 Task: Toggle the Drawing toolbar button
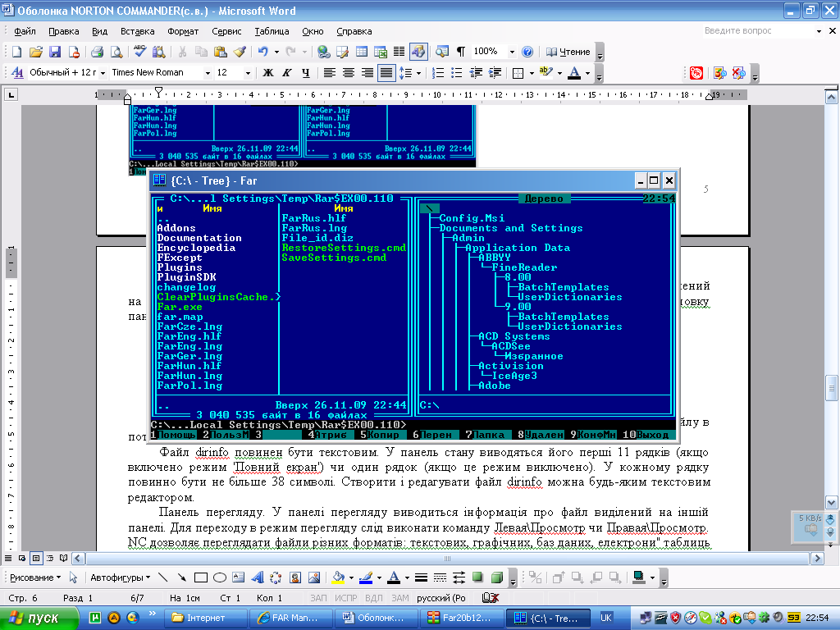(418, 52)
